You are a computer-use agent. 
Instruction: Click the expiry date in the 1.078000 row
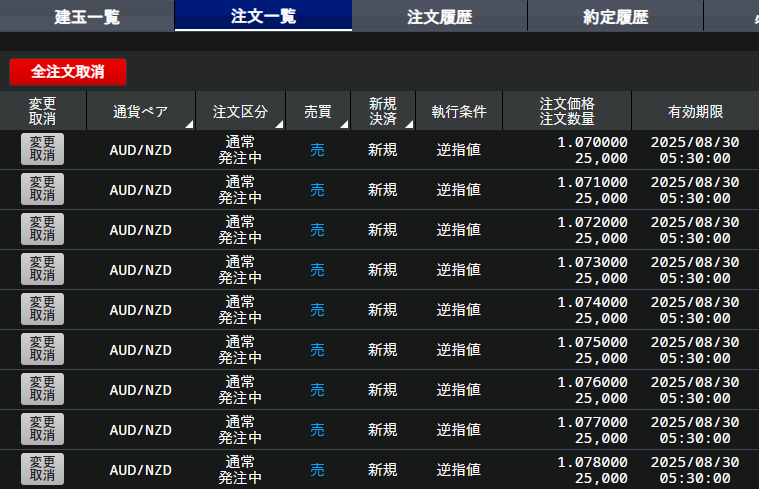[695, 470]
